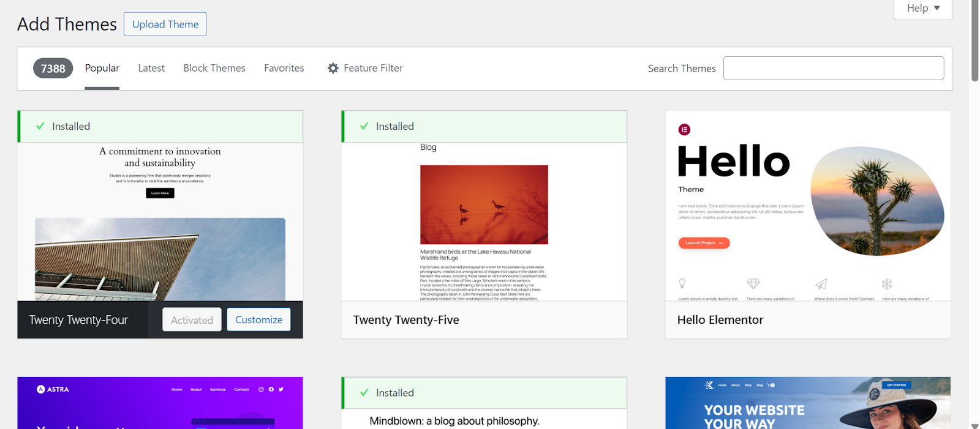Viewport: 980px width, 429px height.
Task: Open the Twenty Twenty-Four theme preview thumbnail
Action: tap(160, 222)
